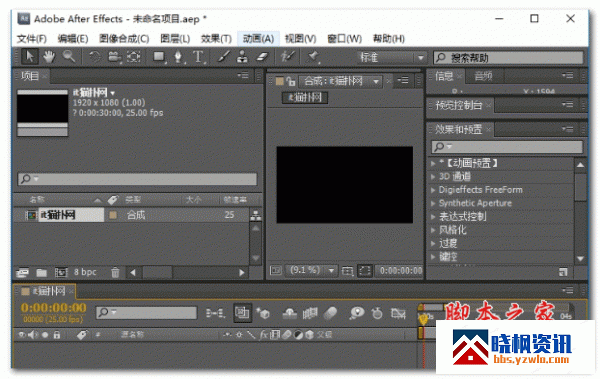Click the 8 bpc color depth button
600x379 pixels.
coord(85,272)
